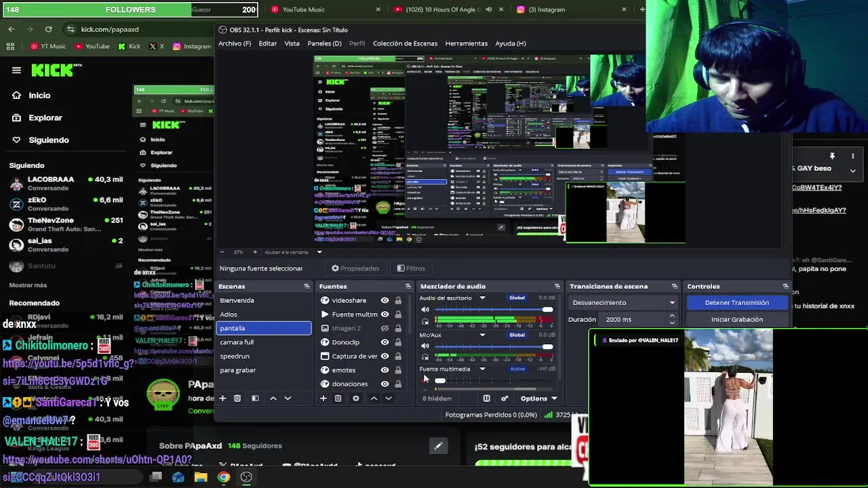Screen dimensions: 868x488
Task: Stop streaming with Detener Transmisión
Action: coord(737,303)
